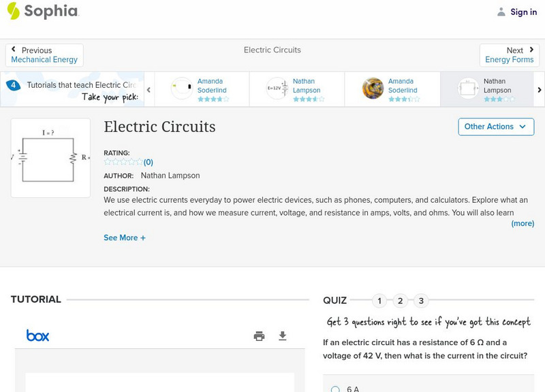
Task: Click the Sign in link
Action: 523,12
